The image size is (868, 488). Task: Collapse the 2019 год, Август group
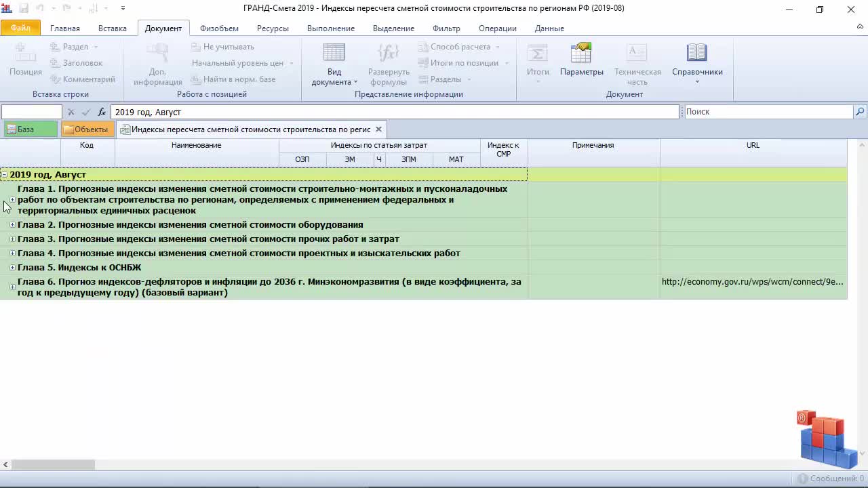click(x=4, y=175)
